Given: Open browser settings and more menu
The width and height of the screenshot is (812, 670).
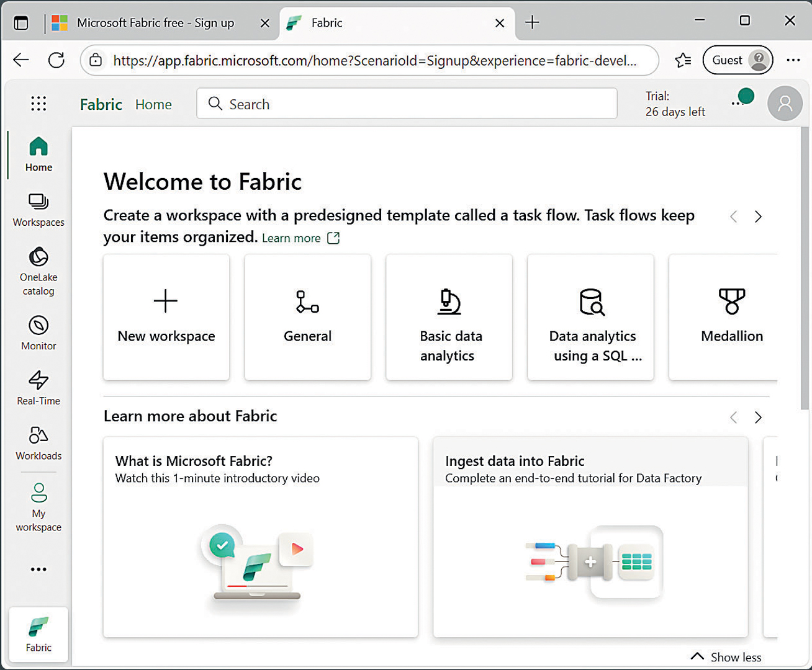Looking at the screenshot, I should (x=793, y=60).
